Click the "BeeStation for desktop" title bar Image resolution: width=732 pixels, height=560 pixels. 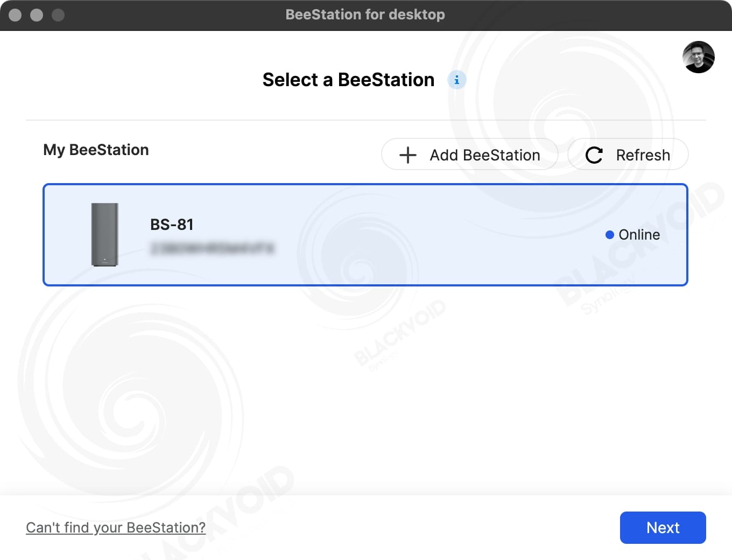point(365,15)
